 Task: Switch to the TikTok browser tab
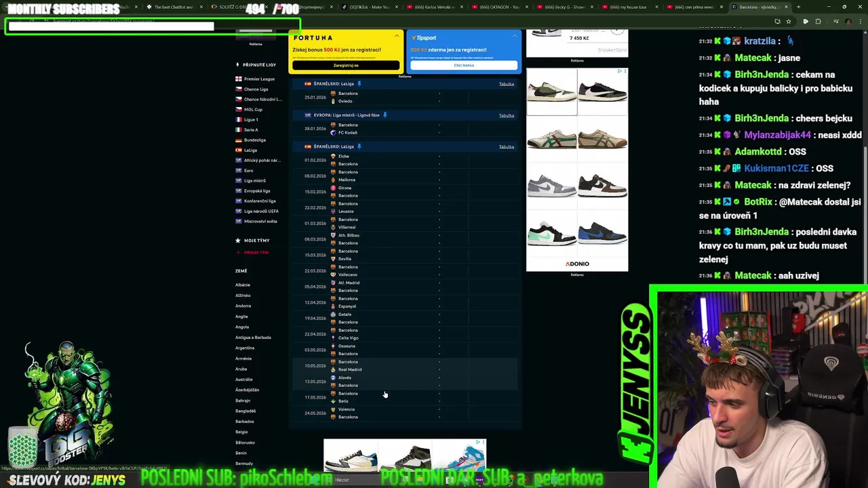point(370,7)
